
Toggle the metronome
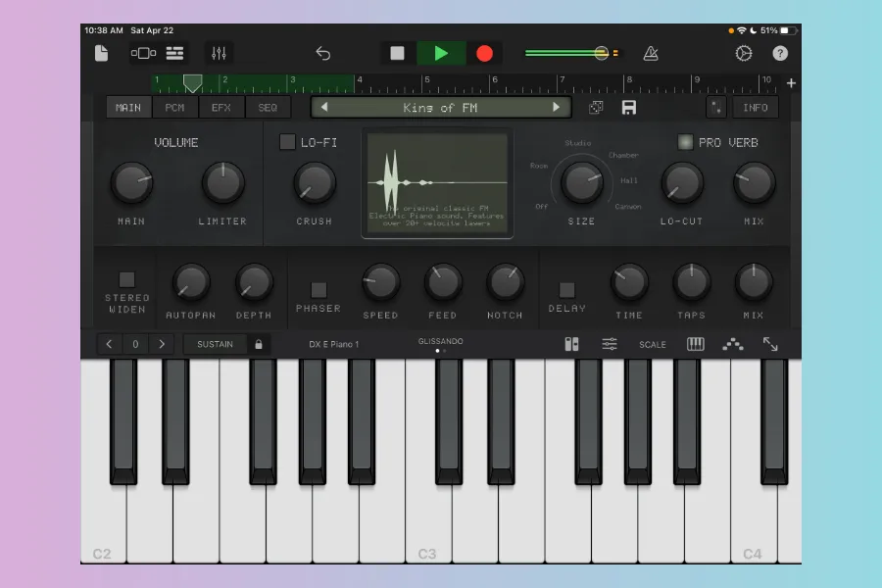click(x=651, y=53)
